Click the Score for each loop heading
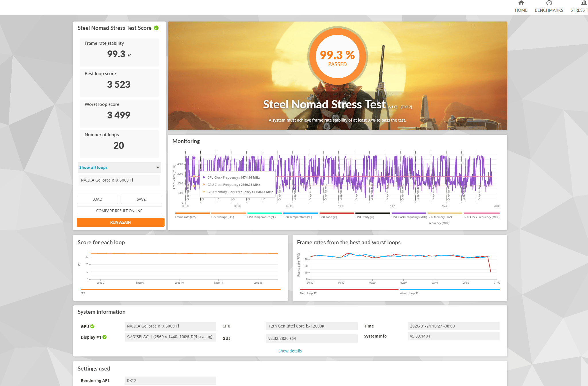This screenshot has height=386, width=588. tap(101, 242)
